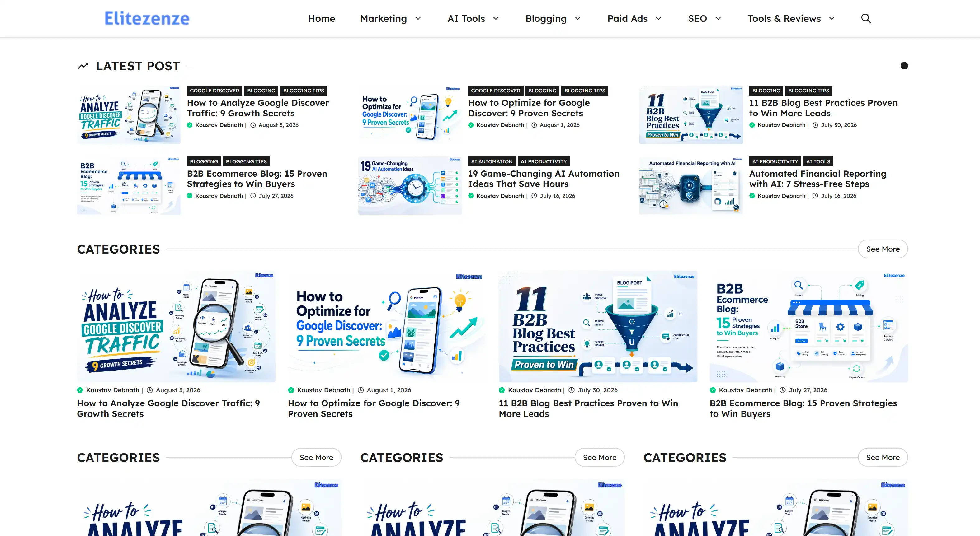Open the large 11 B2B Blog Best Practices image
The height and width of the screenshot is (536, 980).
[598, 327]
